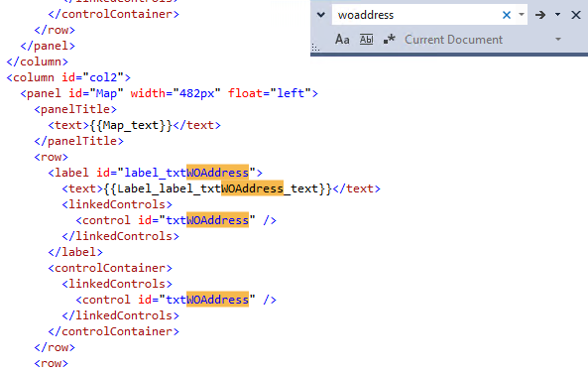Toggle replace mode chevron in Find box
Viewport: 588px width, 372px height.
(x=321, y=15)
